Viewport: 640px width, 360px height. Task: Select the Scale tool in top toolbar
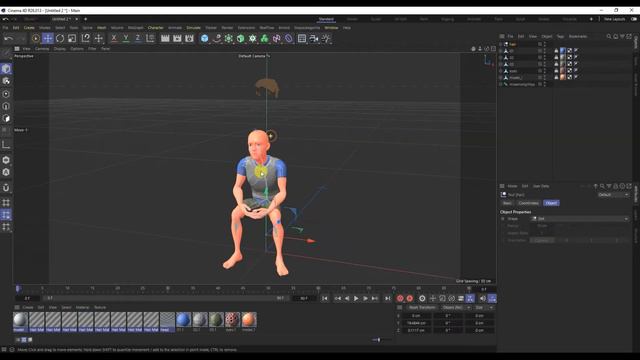[72, 38]
